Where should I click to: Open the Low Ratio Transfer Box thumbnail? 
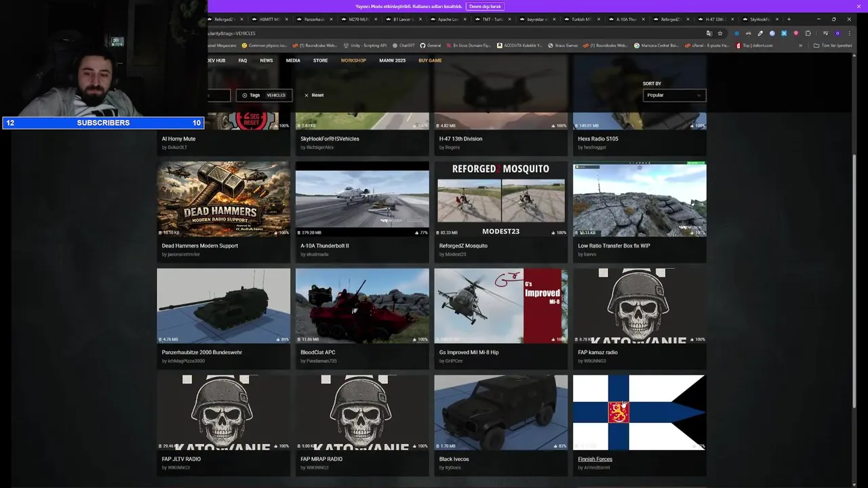(639, 199)
